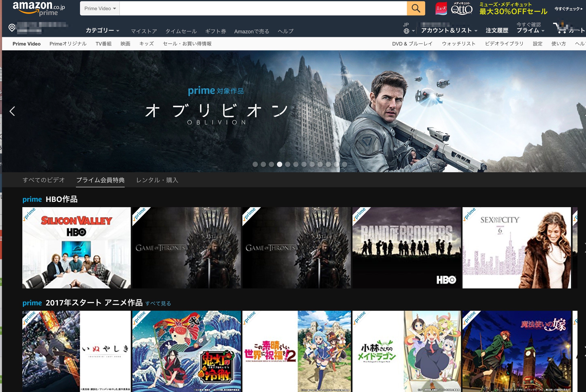Click the orange search magnifier button
This screenshot has width=586, height=392.
(416, 8)
